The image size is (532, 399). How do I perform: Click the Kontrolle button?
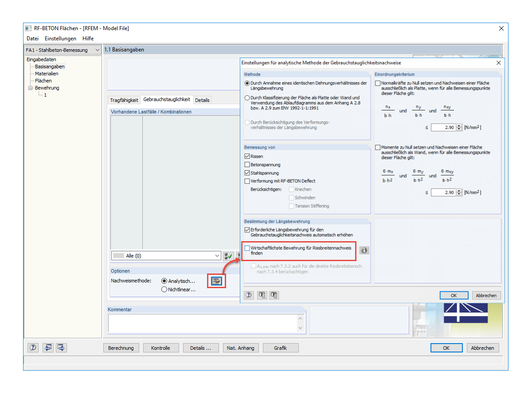[160, 348]
